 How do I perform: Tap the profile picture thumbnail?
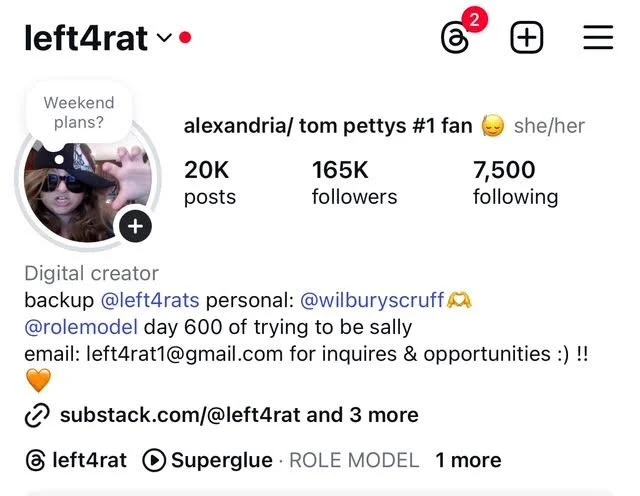pos(88,190)
